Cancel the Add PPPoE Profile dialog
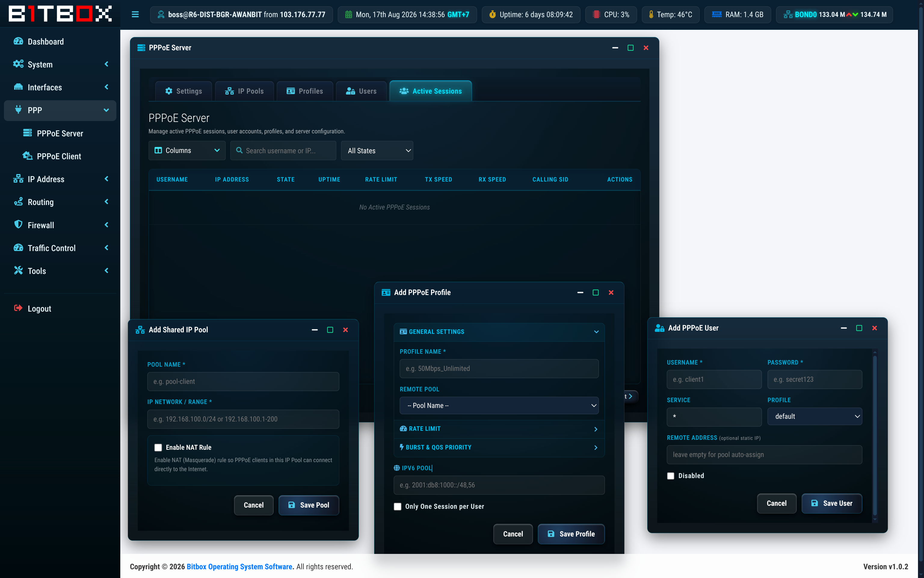924x578 pixels. 513,534
